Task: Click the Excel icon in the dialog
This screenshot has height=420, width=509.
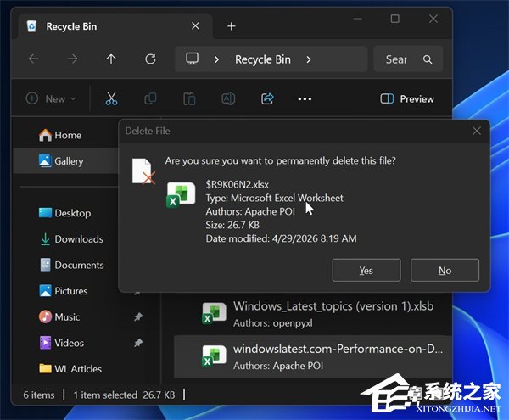Action: [x=181, y=194]
